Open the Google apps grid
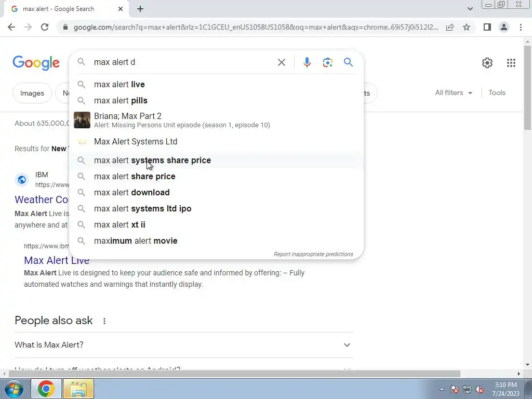Viewport: 532px width, 399px height. coord(511,63)
